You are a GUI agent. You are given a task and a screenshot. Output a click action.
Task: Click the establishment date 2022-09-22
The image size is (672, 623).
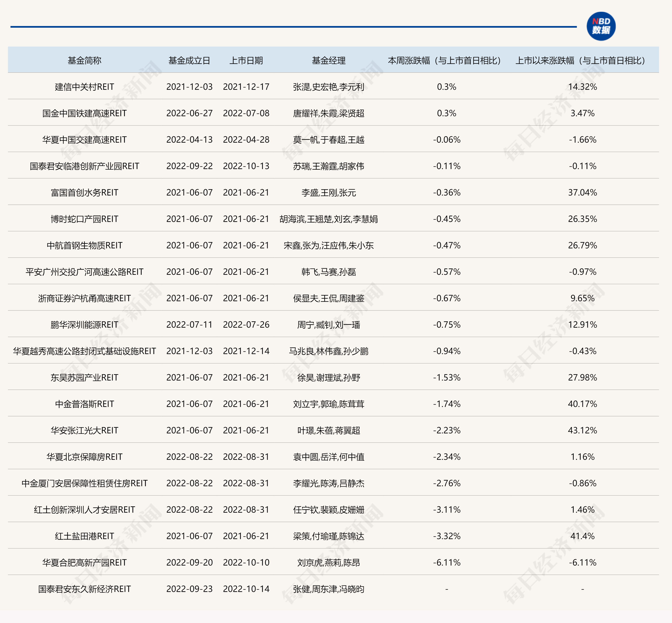pos(189,166)
